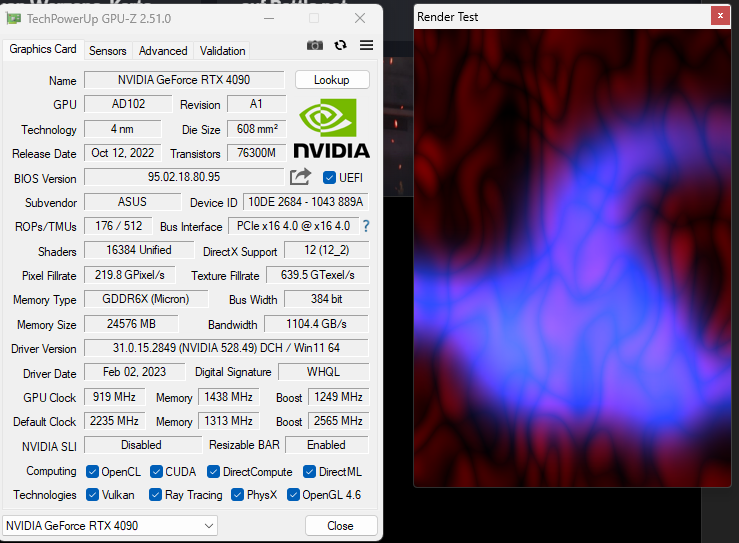Viewport: 739px width, 543px height.
Task: Click the NVIDIA SLI value Disabled
Action: pos(141,445)
